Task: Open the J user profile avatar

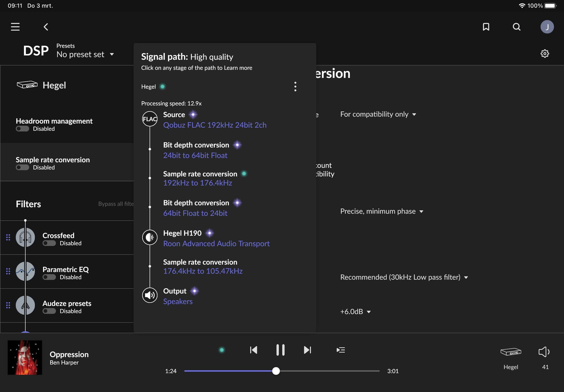Action: (x=547, y=27)
